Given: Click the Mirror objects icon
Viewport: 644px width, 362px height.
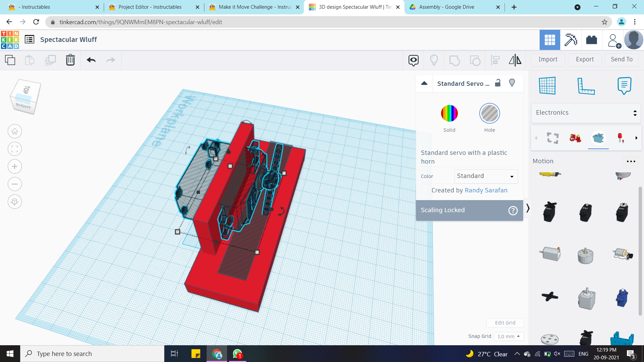Looking at the screenshot, I should 515,60.
